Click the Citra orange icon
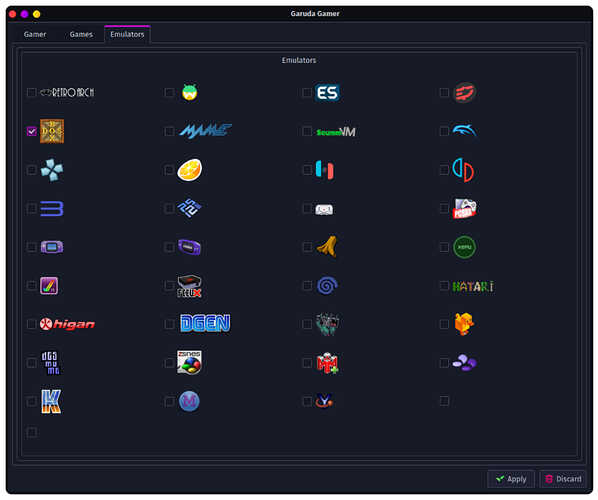 tap(190, 170)
